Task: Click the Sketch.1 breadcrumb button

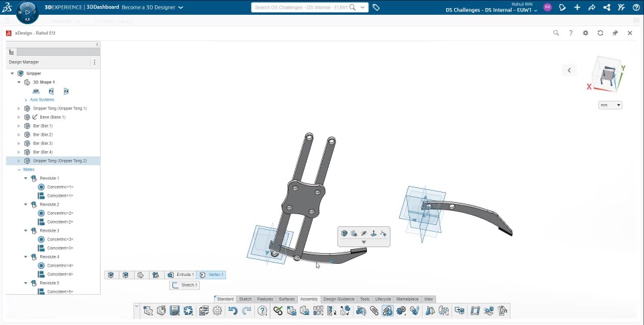Action: click(x=184, y=285)
